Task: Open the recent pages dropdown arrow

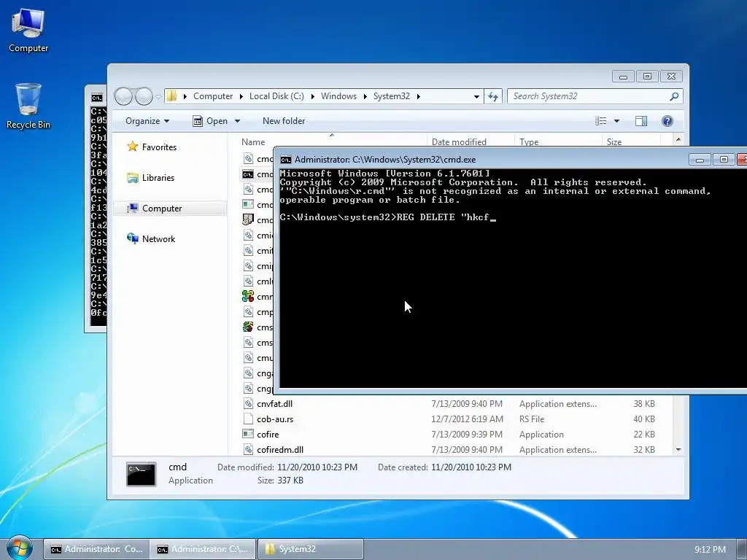Action: pyautogui.click(x=158, y=97)
